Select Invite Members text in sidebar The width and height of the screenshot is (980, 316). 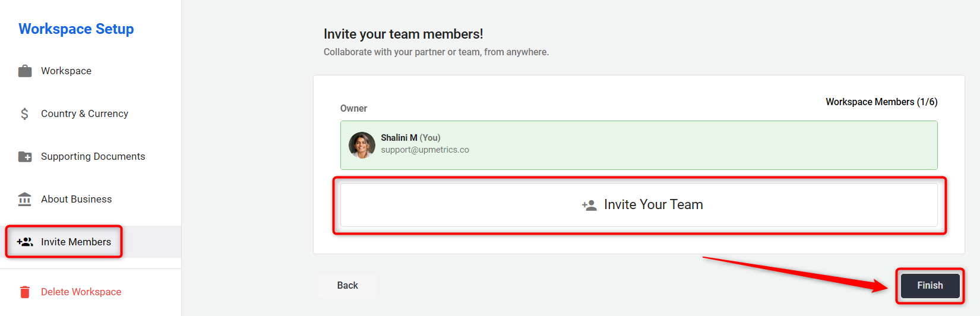coord(76,242)
